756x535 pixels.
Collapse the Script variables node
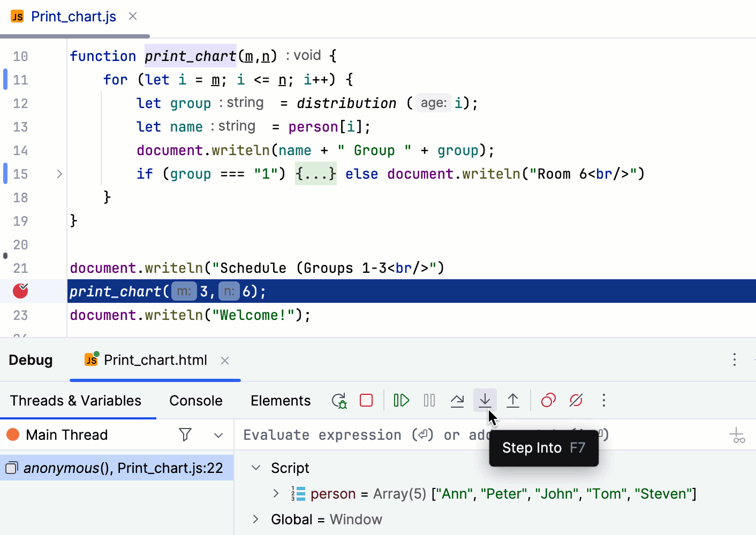point(256,468)
